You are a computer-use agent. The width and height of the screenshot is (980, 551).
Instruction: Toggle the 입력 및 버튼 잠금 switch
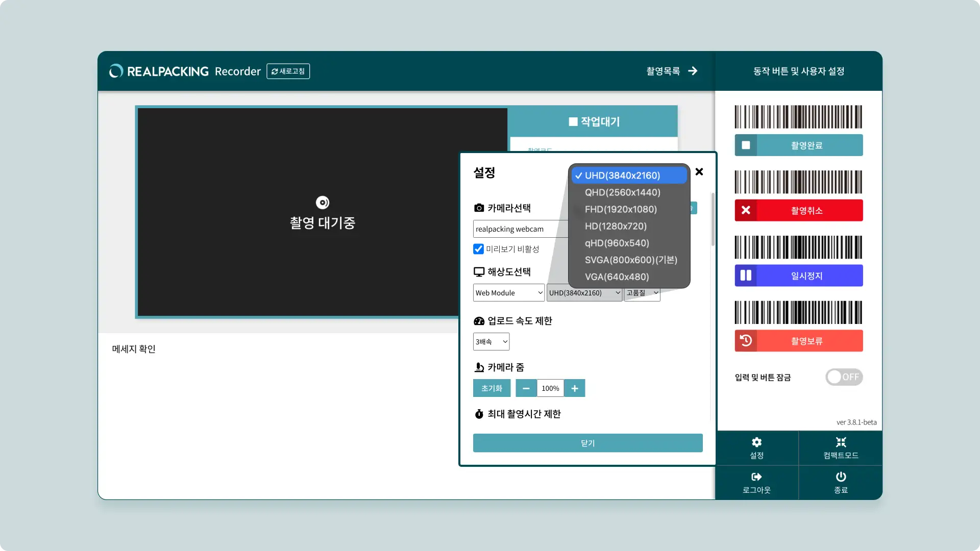(x=844, y=377)
